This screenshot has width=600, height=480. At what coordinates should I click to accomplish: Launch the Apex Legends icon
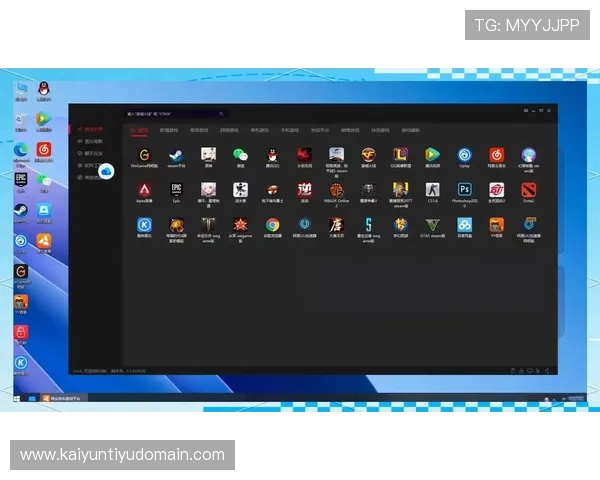click(x=144, y=193)
